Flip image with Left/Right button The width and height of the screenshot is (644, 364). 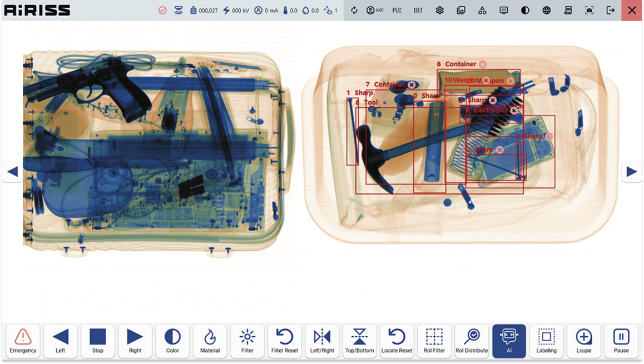[x=322, y=341]
